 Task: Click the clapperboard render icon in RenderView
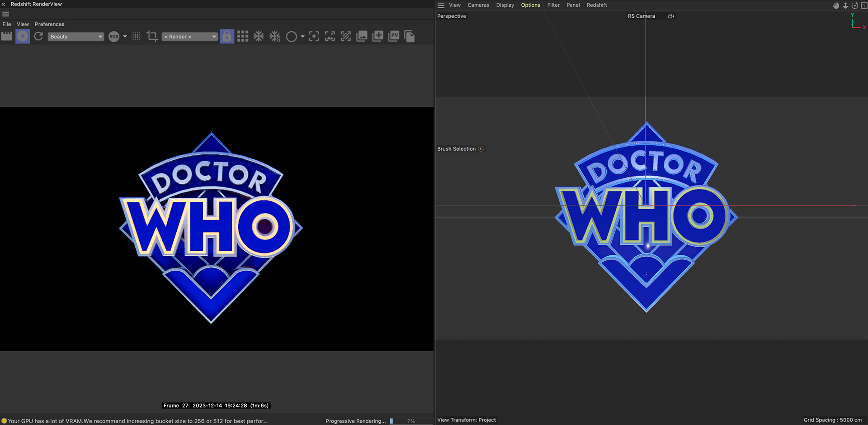(7, 36)
